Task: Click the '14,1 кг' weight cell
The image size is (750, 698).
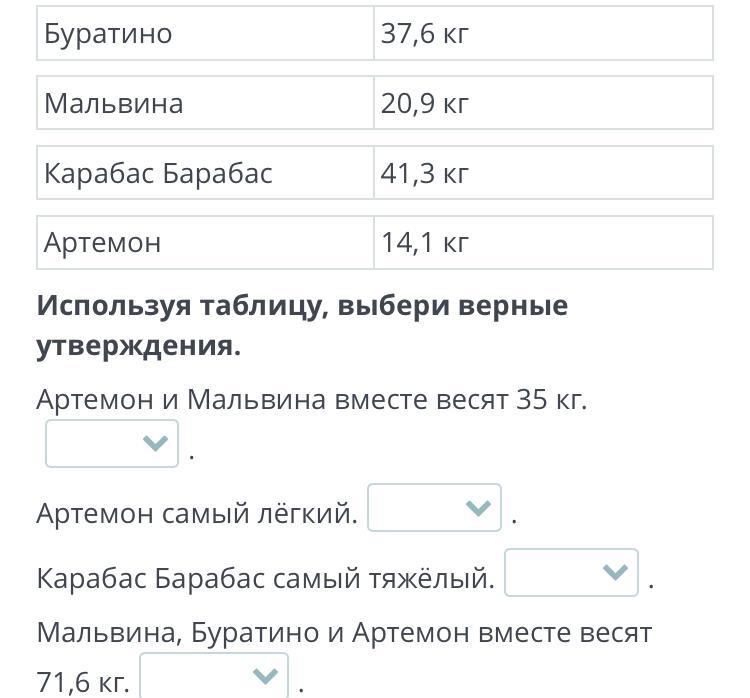Action: 543,242
